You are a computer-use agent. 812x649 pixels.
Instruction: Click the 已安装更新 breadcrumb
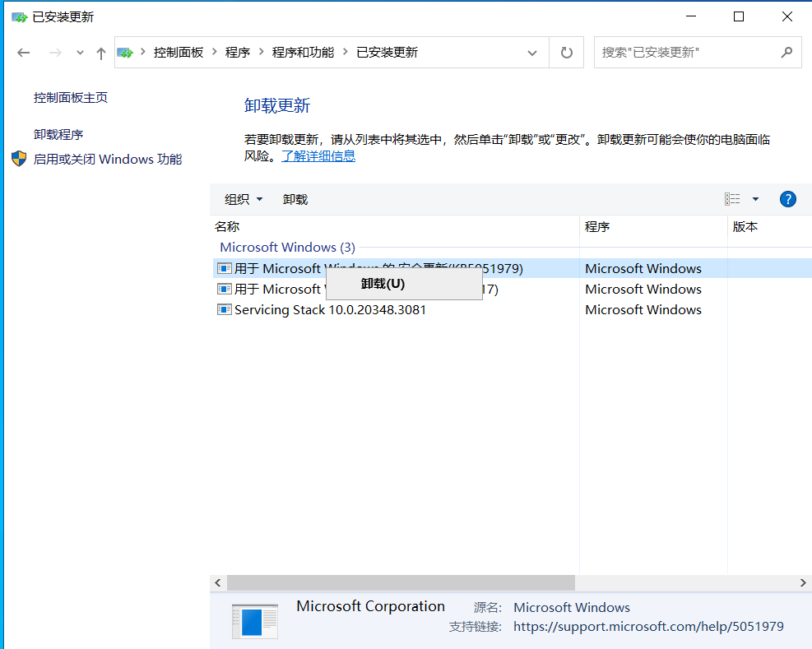(x=387, y=53)
